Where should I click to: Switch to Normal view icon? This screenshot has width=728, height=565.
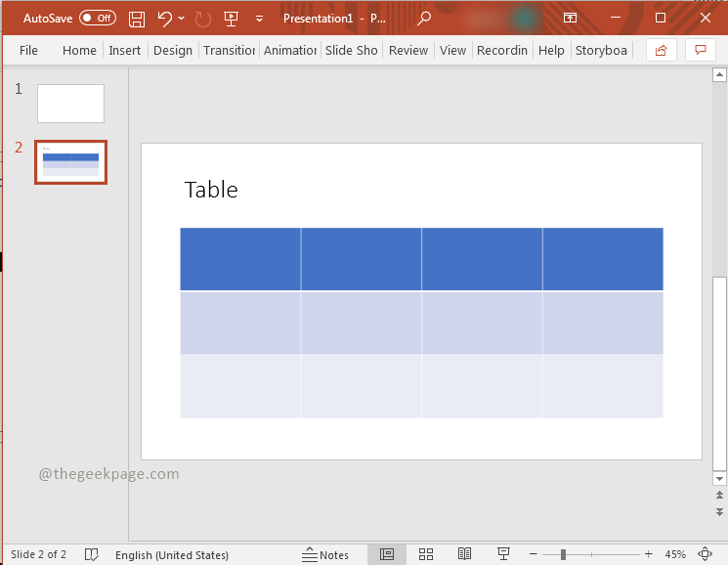tap(387, 554)
